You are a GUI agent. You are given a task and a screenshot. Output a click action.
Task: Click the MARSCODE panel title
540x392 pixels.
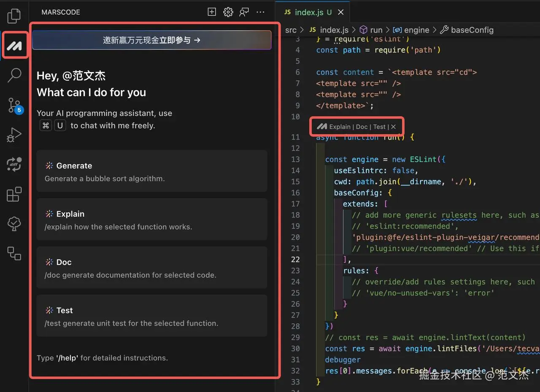point(61,12)
